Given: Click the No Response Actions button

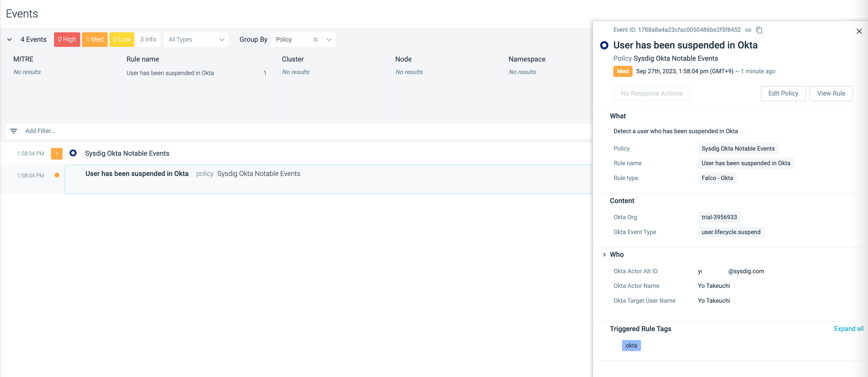Looking at the screenshot, I should (x=652, y=93).
